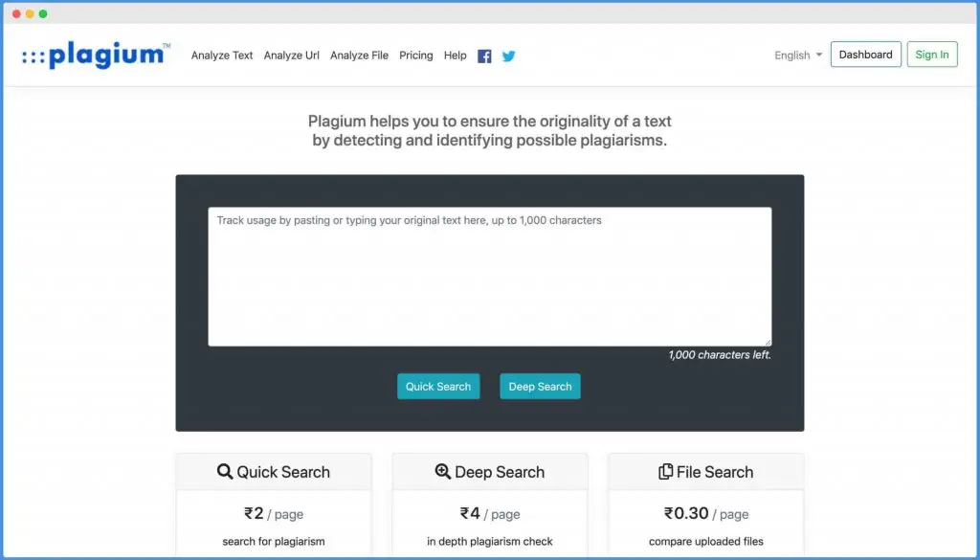Select the magnifier-plus icon on the Deep Search card

pos(442,471)
